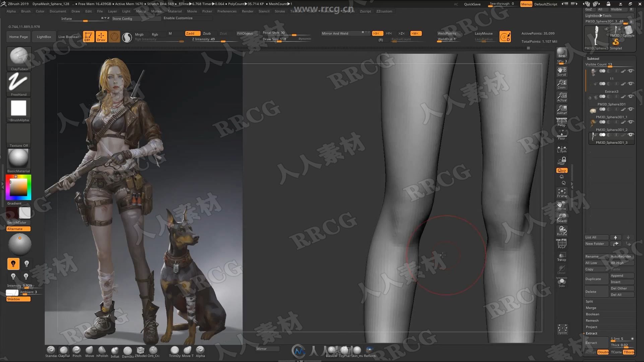This screenshot has width=644, height=362.
Task: Click the Home Page button
Action: pos(18,37)
